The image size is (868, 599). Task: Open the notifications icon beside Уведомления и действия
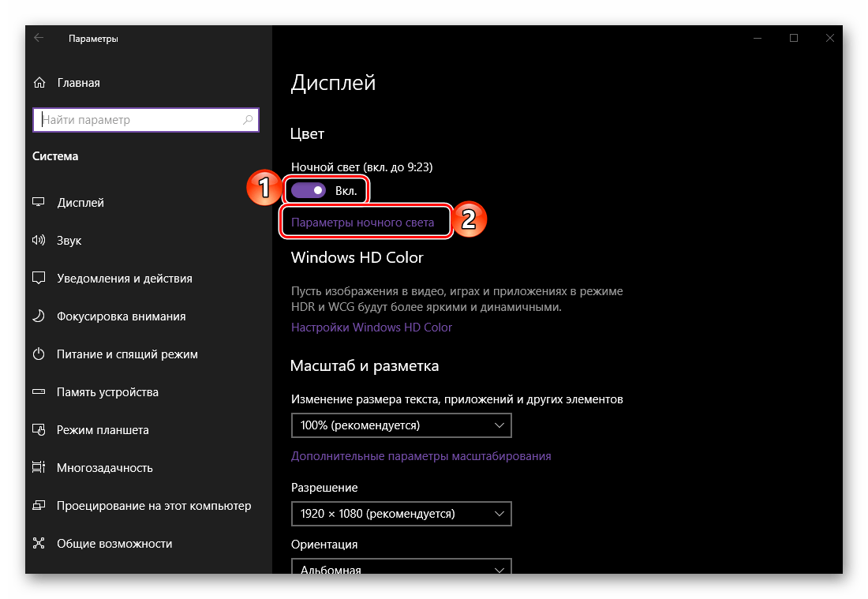(39, 279)
